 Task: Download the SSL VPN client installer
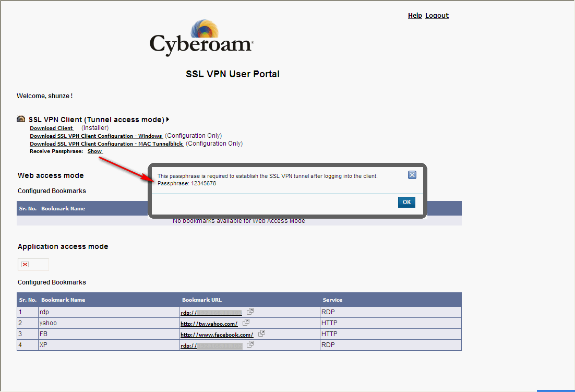[x=51, y=128]
